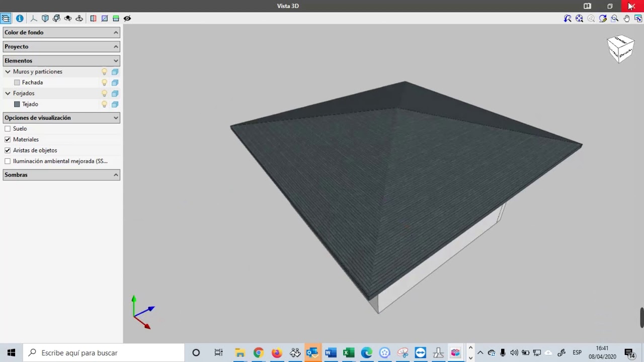The image size is (644, 362).
Task: Open the Task View taskbar button
Action: tap(218, 353)
